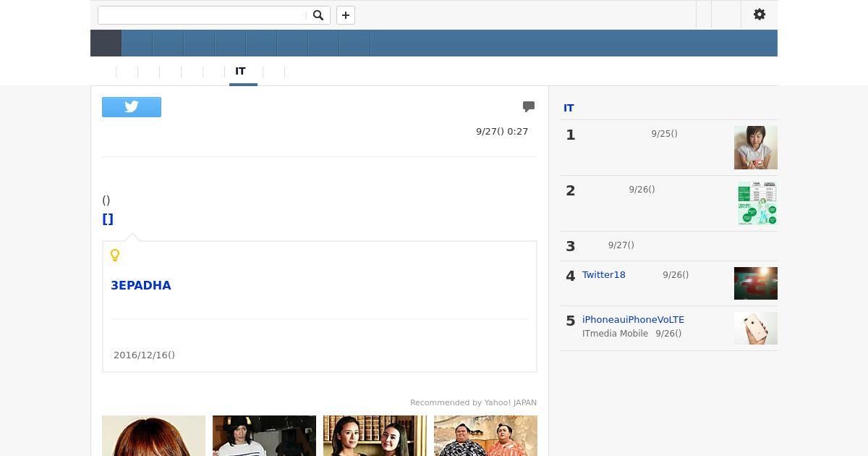Select the IT tab

tap(240, 72)
